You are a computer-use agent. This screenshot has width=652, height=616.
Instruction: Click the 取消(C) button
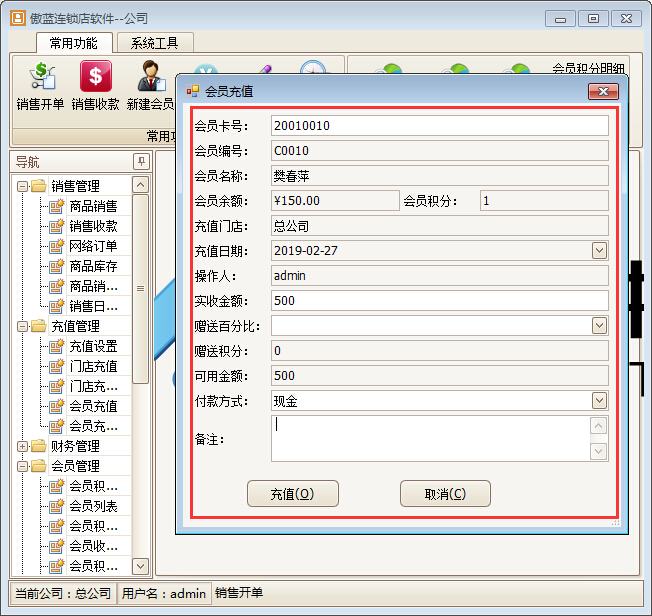pos(445,493)
